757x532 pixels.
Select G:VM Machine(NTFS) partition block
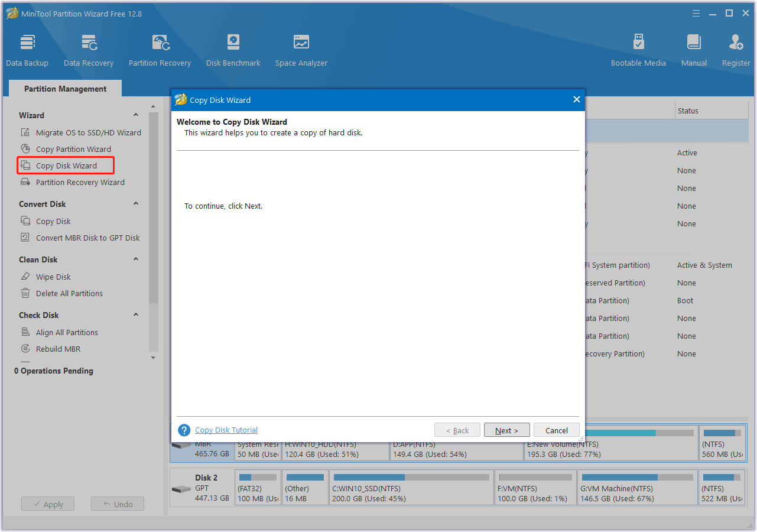click(x=638, y=488)
